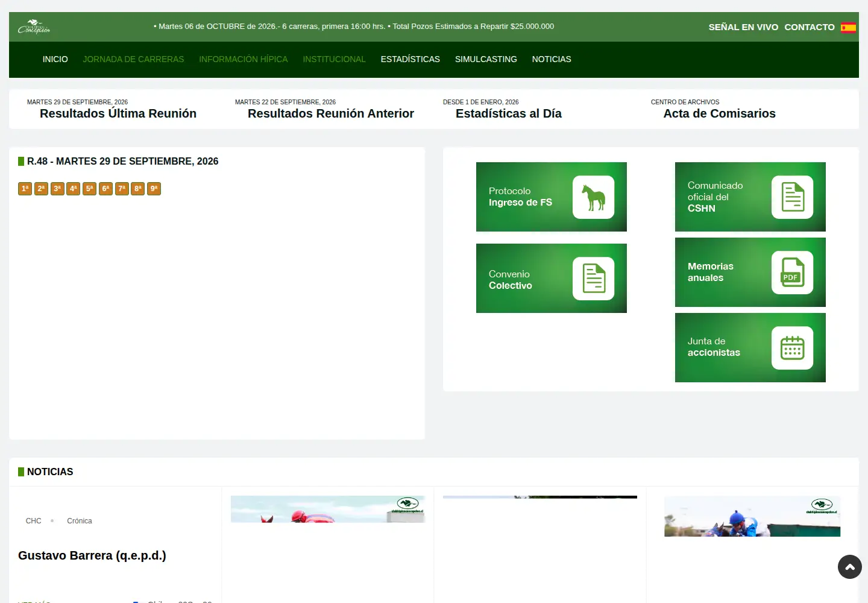Open the calendar icon on Junta de accionistas
The image size is (868, 603).
click(x=793, y=348)
